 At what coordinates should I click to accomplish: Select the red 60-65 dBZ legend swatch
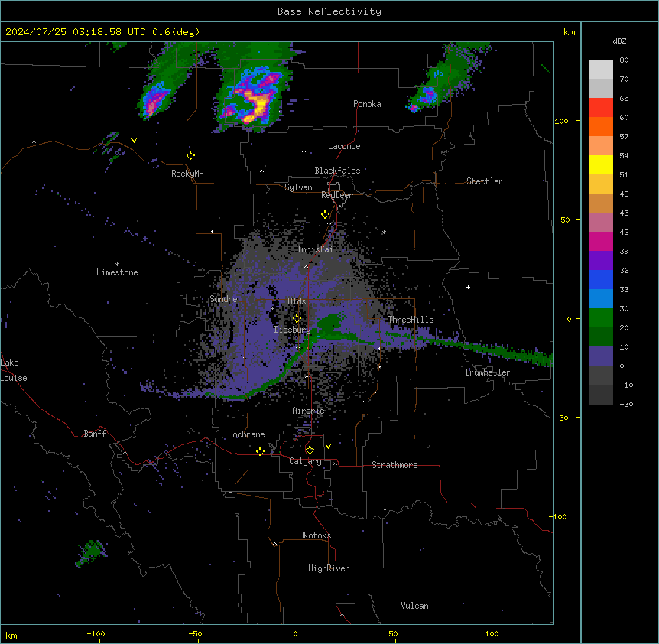pyautogui.click(x=601, y=108)
